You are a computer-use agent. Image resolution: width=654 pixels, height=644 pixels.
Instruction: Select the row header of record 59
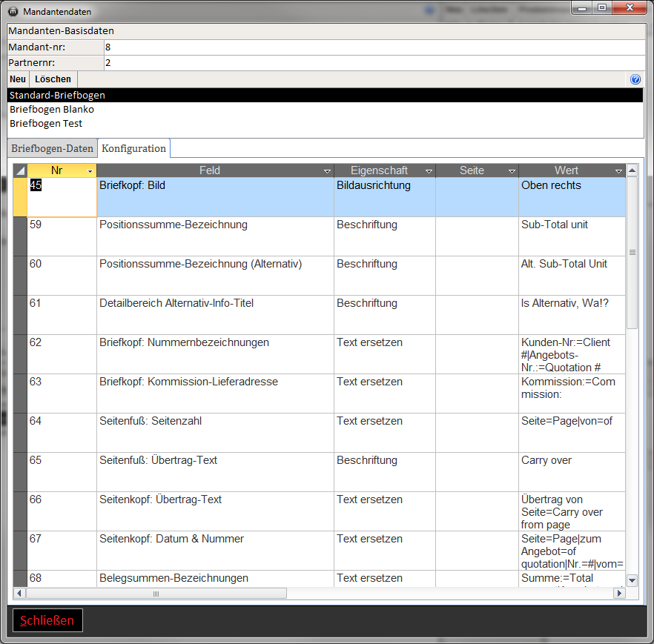pyautogui.click(x=20, y=236)
